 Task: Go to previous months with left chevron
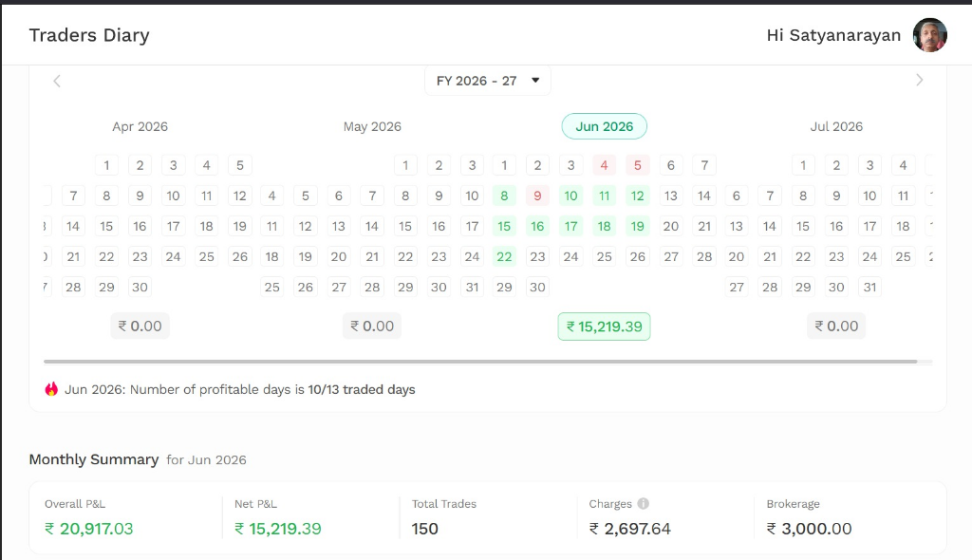(x=56, y=81)
